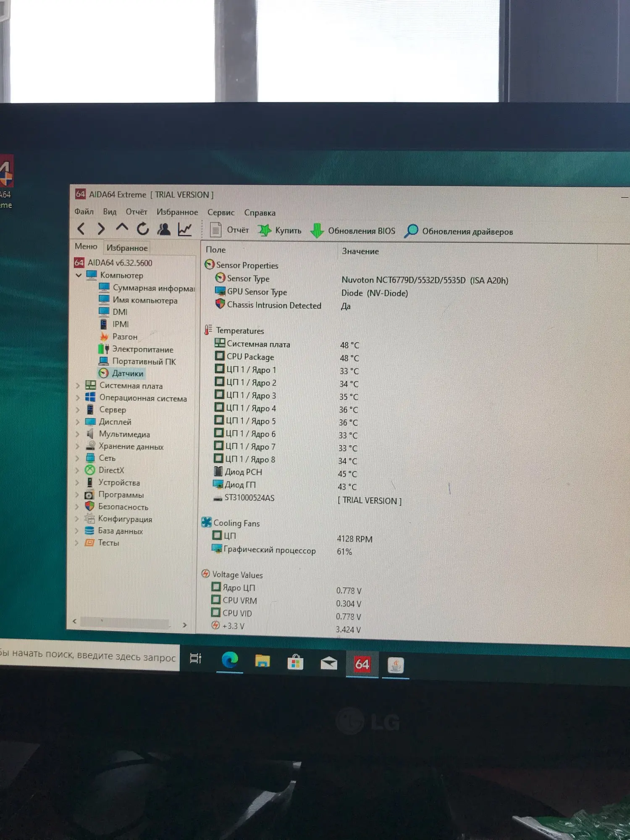
Task: Click the Значение column header
Action: point(360,251)
